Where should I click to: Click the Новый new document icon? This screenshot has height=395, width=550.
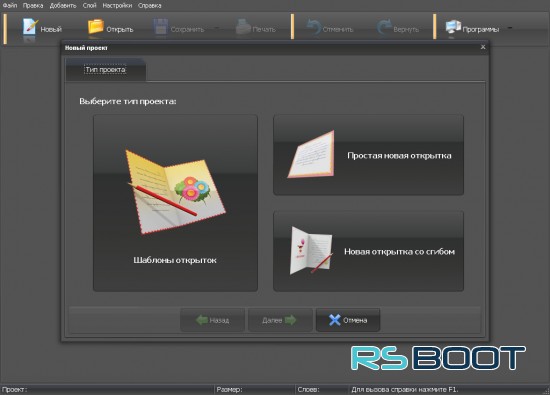[x=30, y=27]
